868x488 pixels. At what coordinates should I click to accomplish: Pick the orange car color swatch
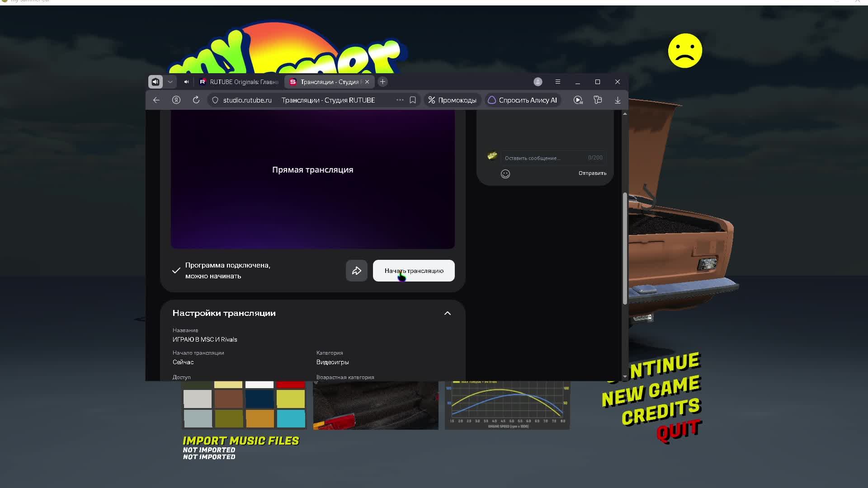(259, 418)
